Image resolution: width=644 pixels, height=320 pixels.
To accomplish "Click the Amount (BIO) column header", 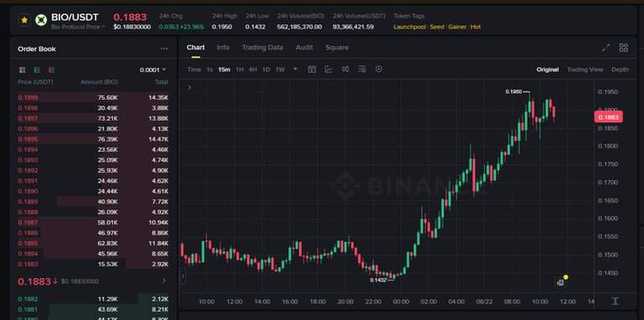I will [x=99, y=82].
